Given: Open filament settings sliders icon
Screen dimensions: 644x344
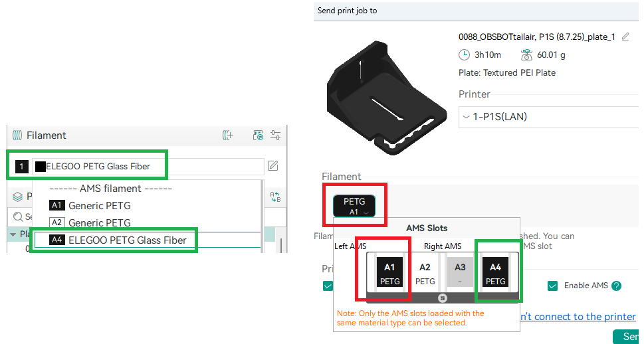Looking at the screenshot, I should pyautogui.click(x=275, y=135).
